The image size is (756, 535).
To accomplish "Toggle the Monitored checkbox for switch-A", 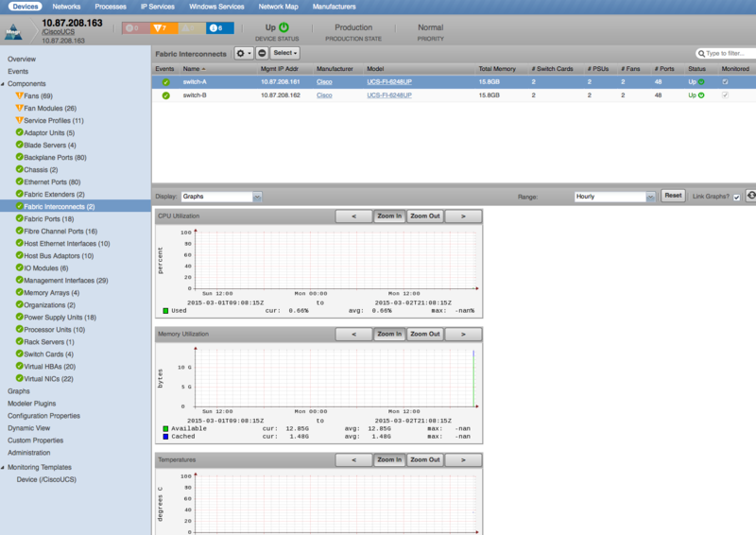I will point(725,82).
